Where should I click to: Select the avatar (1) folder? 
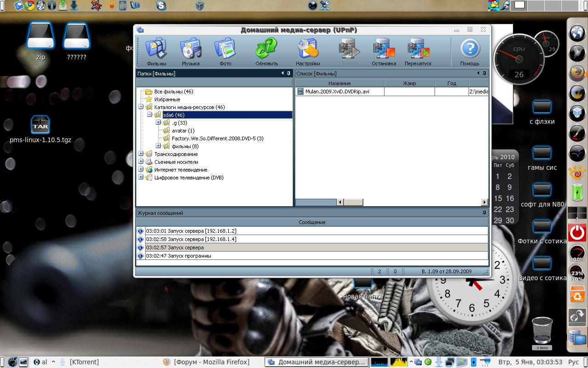[183, 131]
